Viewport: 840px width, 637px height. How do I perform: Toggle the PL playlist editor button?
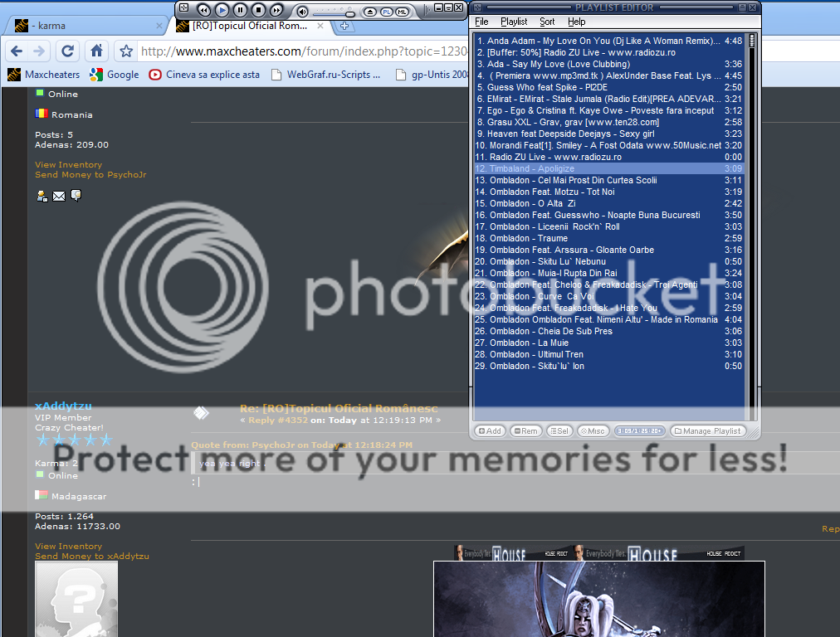click(x=387, y=12)
